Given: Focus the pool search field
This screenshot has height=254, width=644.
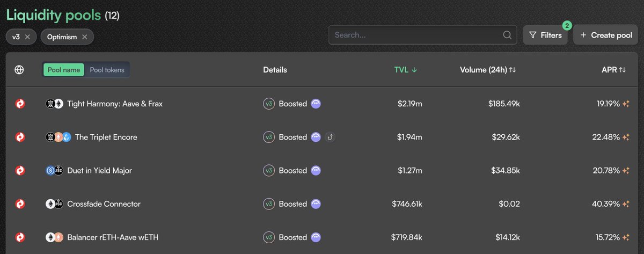Looking at the screenshot, I should pos(423,35).
